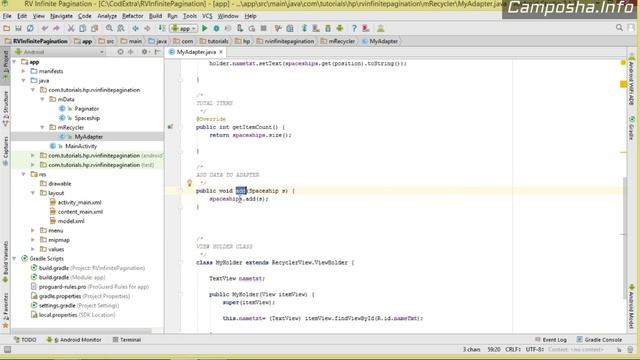Click the Search Everywhere magnifier icon
Image resolution: width=640 pixels, height=360 pixels.
[x=619, y=28]
